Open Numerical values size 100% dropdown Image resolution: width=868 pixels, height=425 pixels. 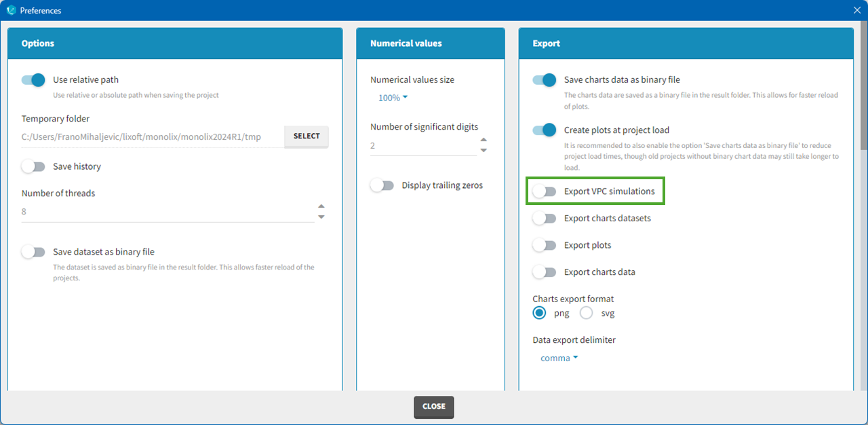(393, 98)
